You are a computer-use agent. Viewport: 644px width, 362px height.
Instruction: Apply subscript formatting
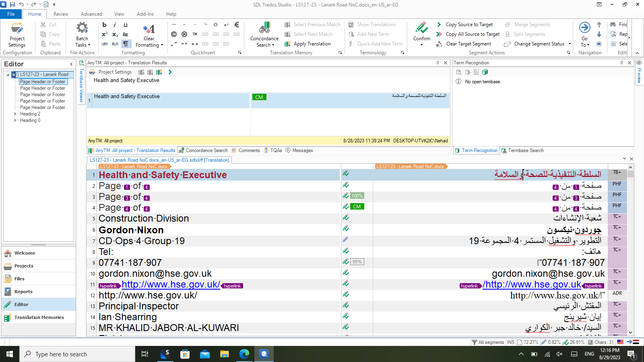coord(115,34)
